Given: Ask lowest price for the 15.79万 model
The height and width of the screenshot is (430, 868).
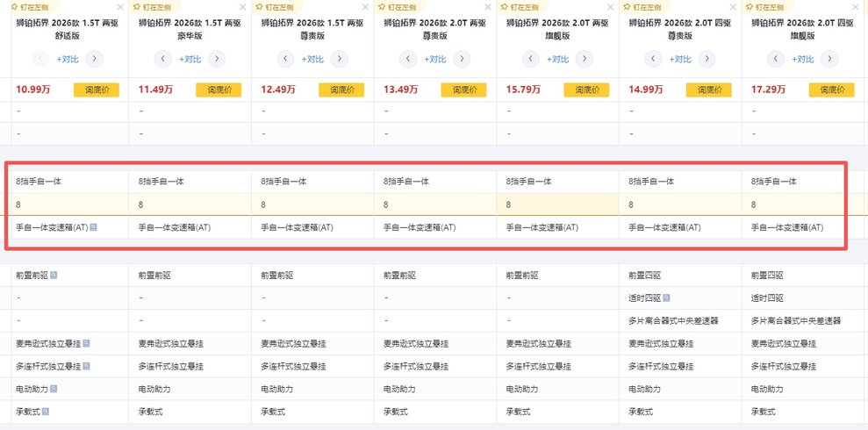Looking at the screenshot, I should tap(587, 90).
